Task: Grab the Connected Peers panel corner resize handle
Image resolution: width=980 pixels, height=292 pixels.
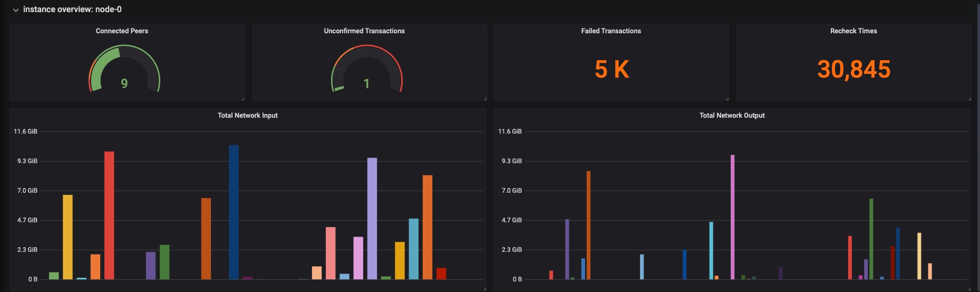Action: click(x=242, y=99)
